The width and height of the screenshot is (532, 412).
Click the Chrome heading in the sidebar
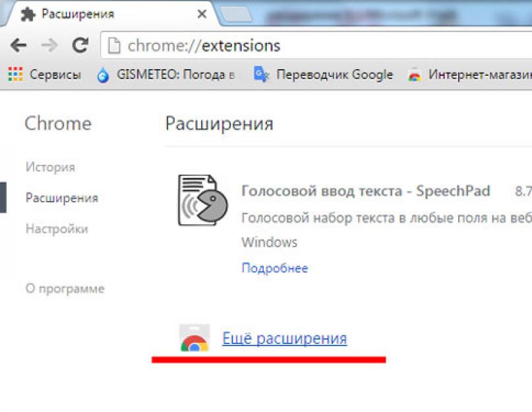(x=58, y=123)
